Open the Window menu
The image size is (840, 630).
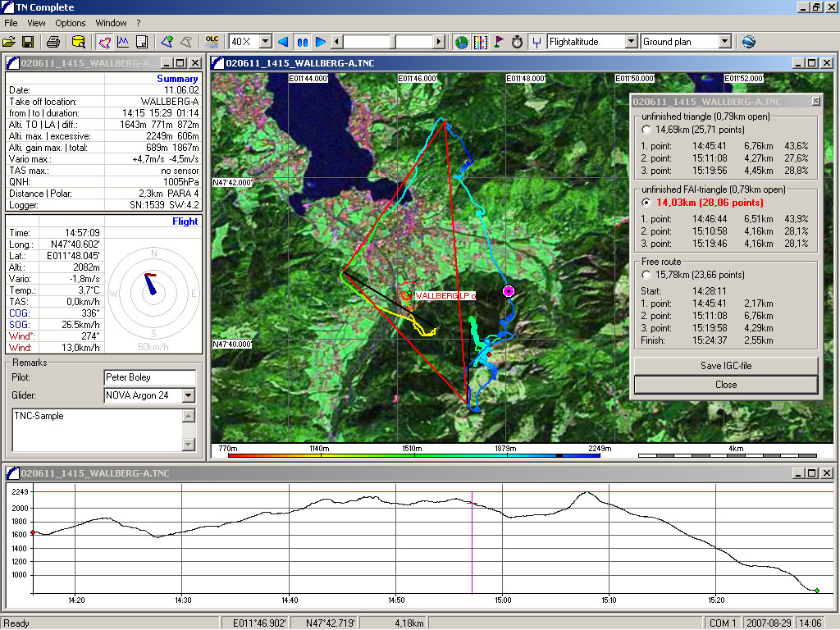[x=111, y=23]
